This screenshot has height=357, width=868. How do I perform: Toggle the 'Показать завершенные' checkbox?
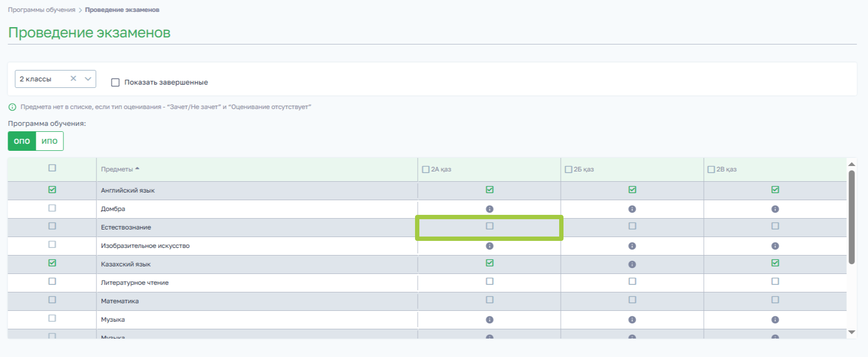tap(115, 82)
